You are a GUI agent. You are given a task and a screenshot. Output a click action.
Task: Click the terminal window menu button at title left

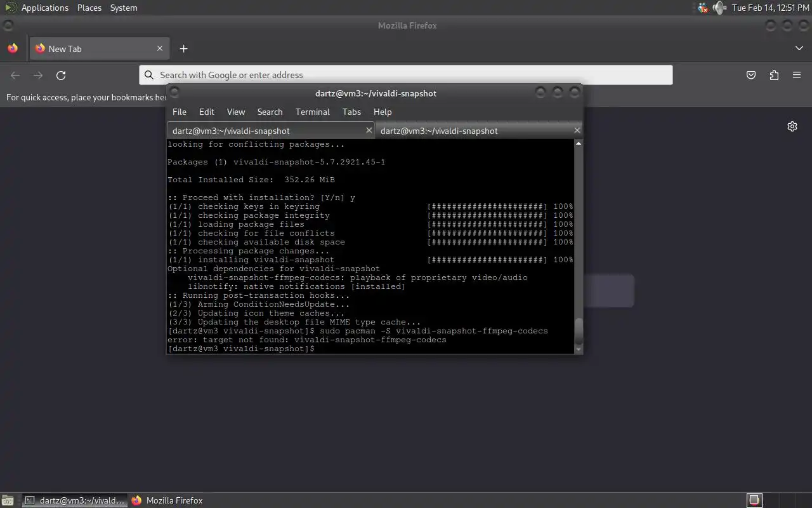pos(174,93)
